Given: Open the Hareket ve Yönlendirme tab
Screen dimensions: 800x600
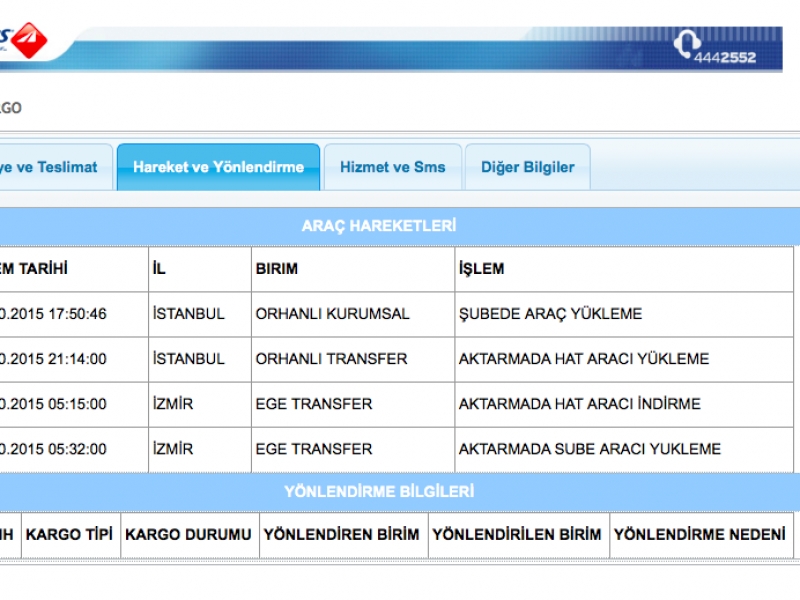Looking at the screenshot, I should click(x=218, y=167).
